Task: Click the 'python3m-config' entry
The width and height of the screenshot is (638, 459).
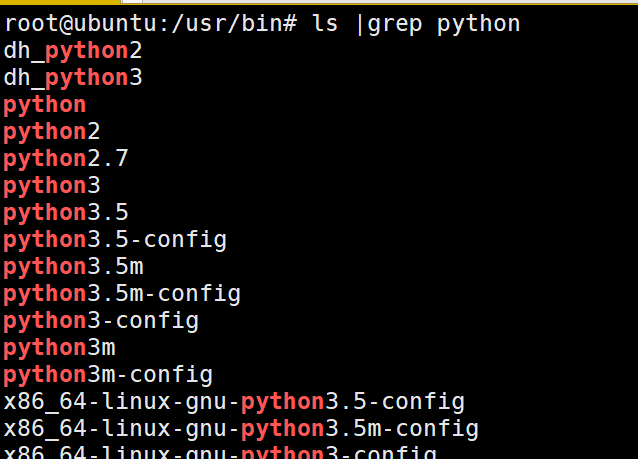Action: (108, 376)
